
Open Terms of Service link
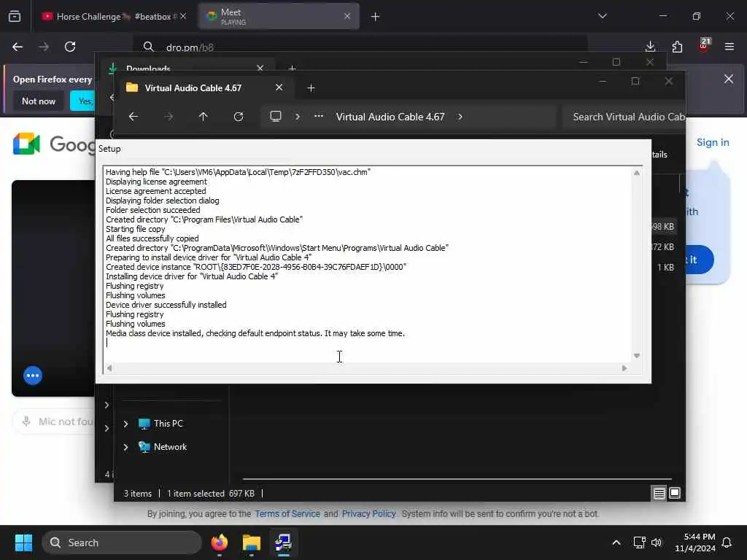(x=287, y=514)
